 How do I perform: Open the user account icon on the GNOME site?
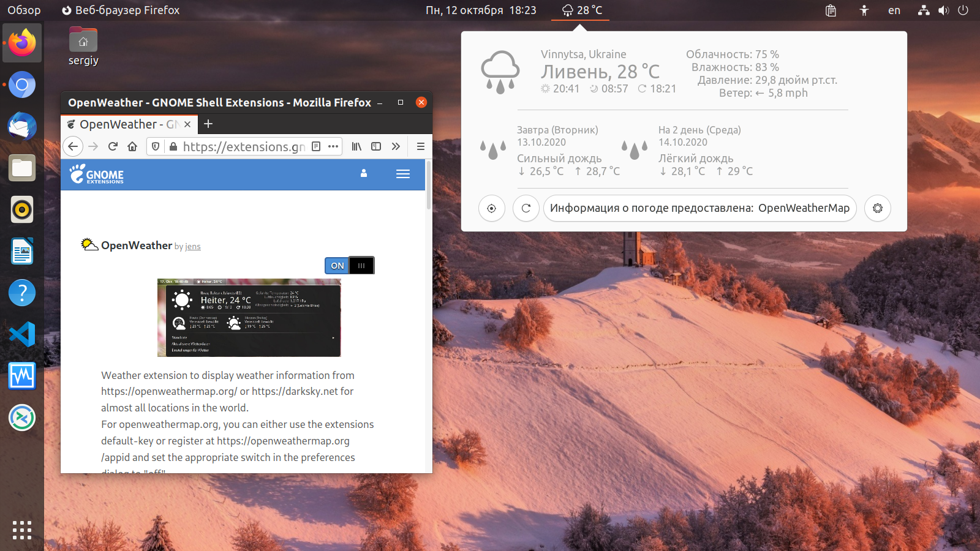[x=364, y=173]
